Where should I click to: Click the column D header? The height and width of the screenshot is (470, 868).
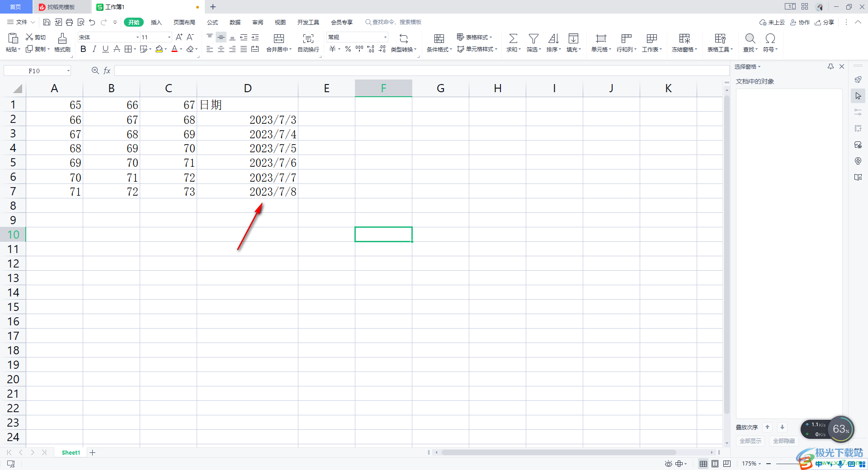(x=247, y=88)
